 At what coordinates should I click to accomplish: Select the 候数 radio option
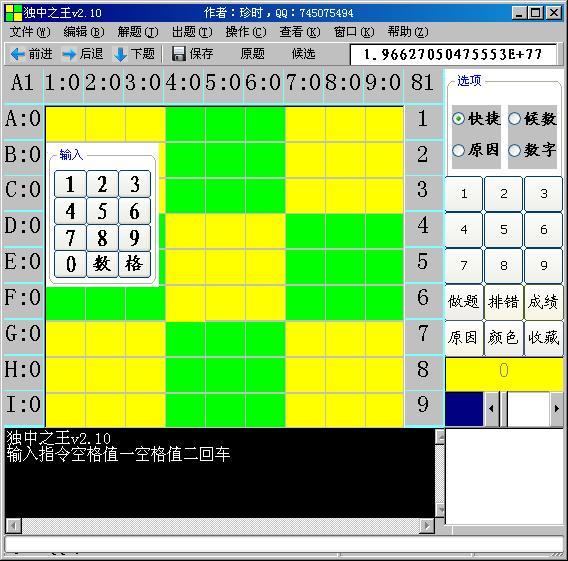[532, 118]
